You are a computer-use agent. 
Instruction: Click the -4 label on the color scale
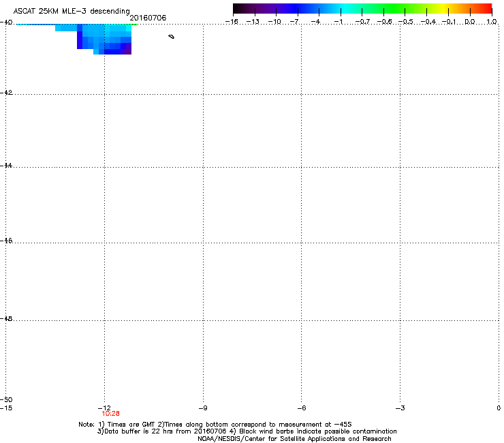pos(315,22)
